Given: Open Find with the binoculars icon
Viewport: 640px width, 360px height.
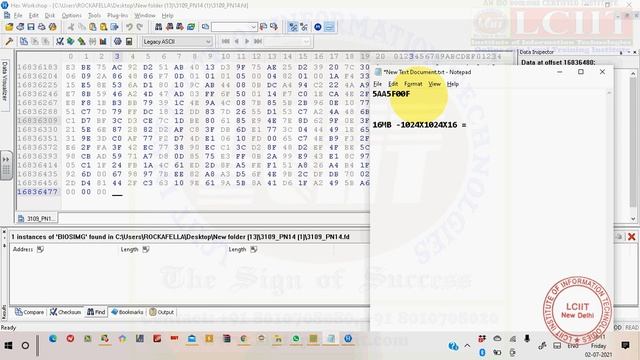Looking at the screenshot, I should pos(158,27).
